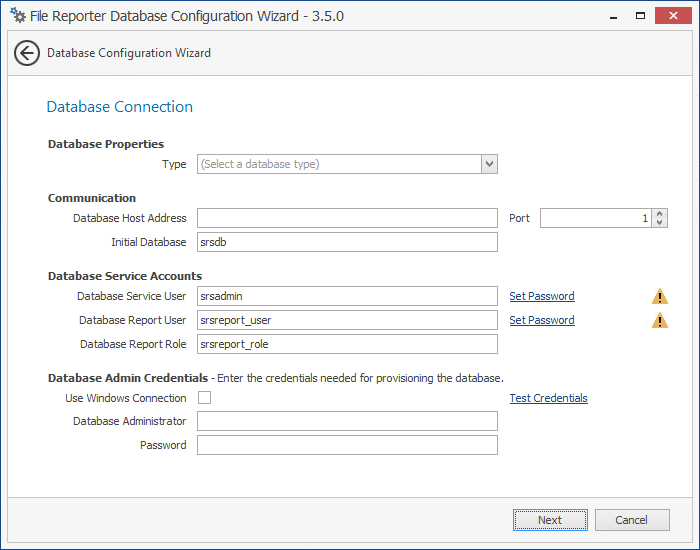The image size is (700, 550).
Task: Open the Test Credentials link
Action: (x=548, y=398)
